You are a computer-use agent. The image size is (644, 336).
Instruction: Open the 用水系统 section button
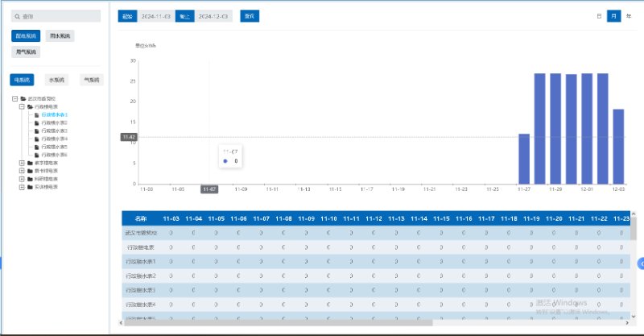60,36
